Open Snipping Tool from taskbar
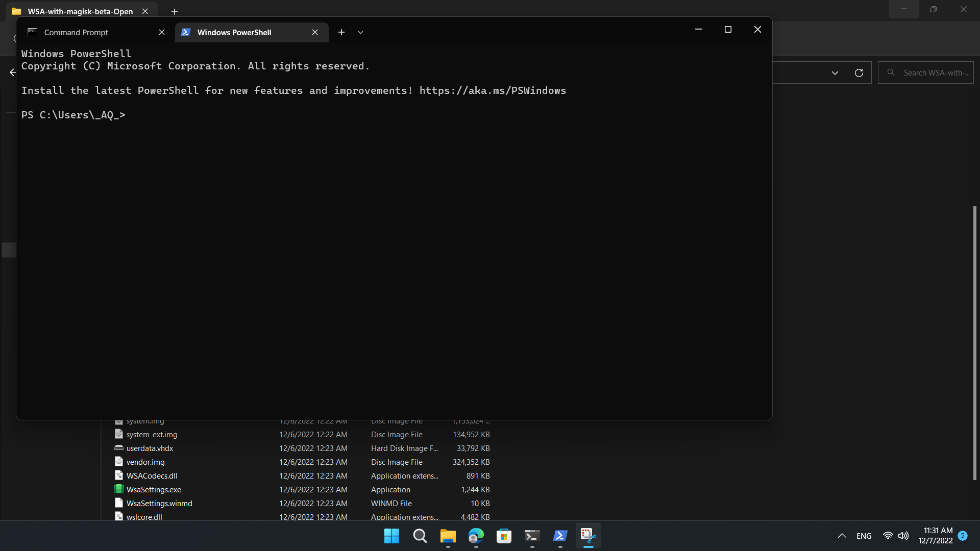Viewport: 980px width, 551px height. (588, 536)
